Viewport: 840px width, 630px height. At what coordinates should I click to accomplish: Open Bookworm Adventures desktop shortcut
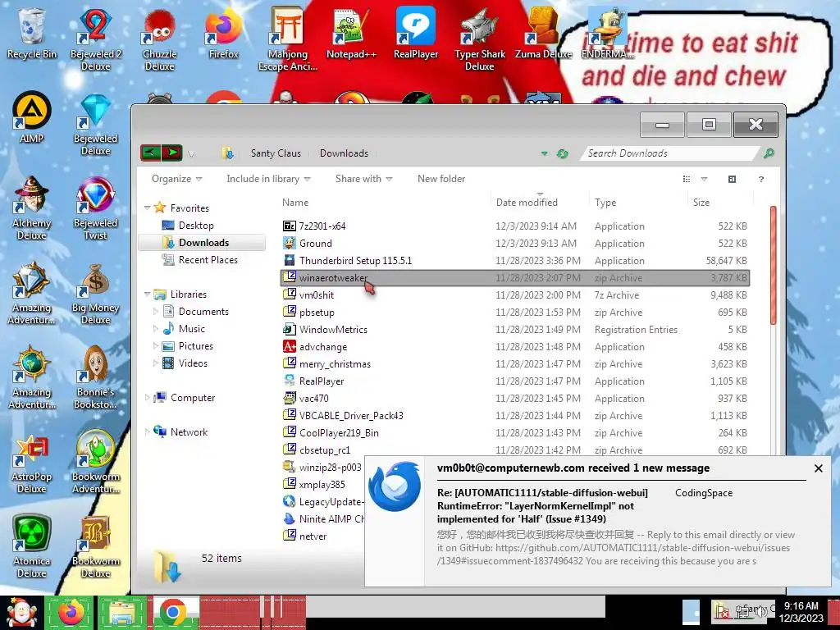point(95,463)
